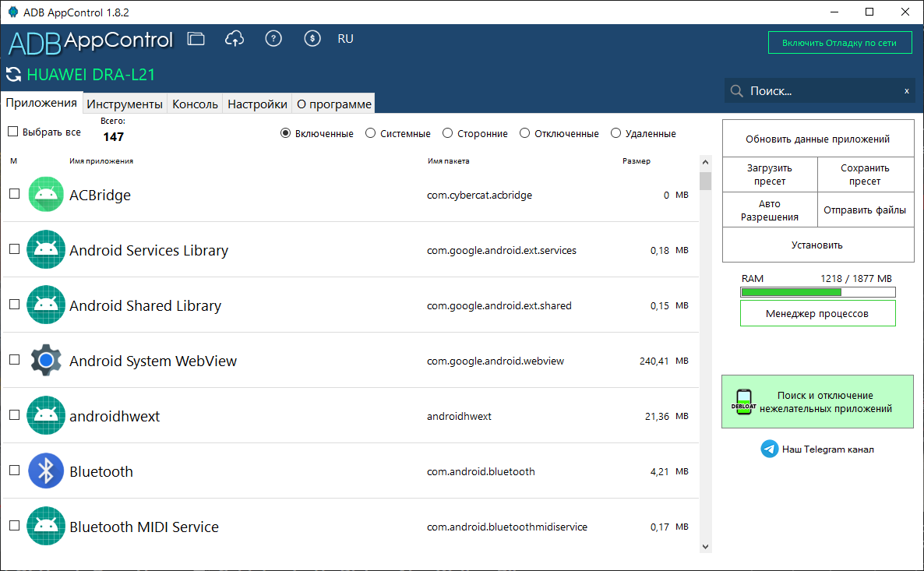Sort by 'Имя пакета' column header
924x571 pixels.
[449, 161]
